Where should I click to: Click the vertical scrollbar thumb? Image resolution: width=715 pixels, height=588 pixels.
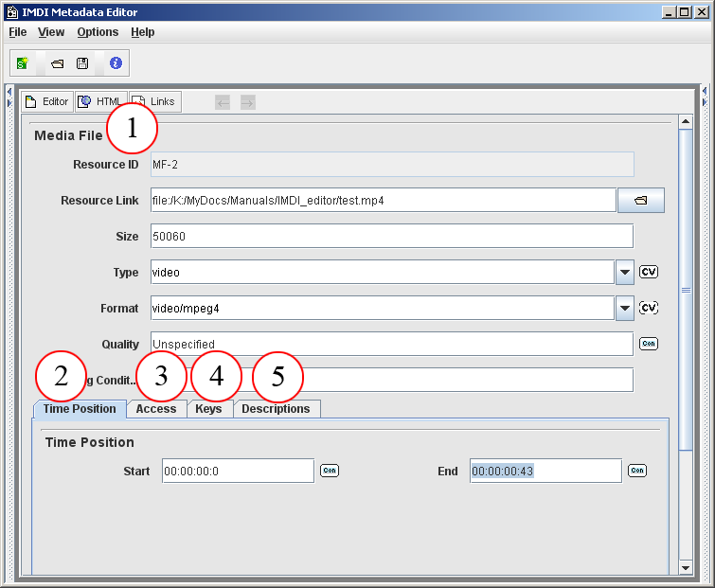tap(686, 290)
